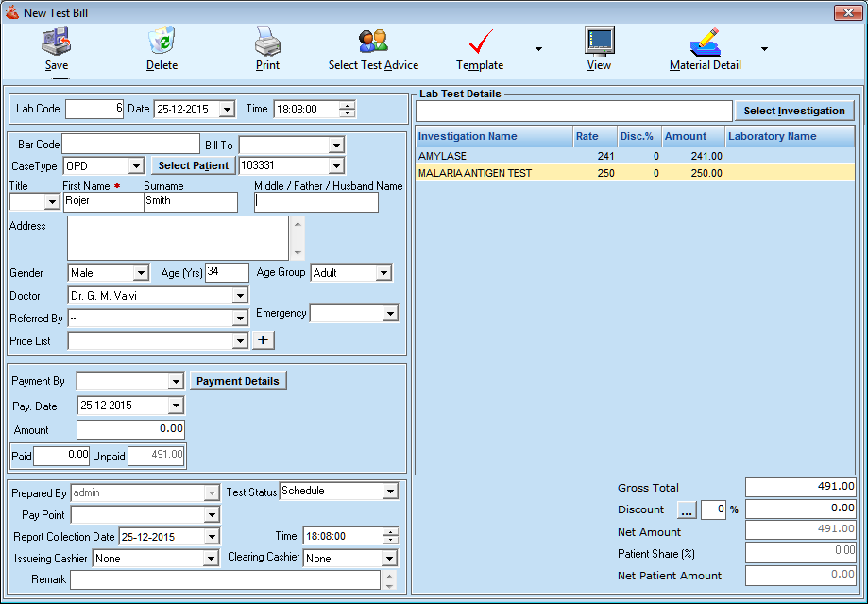Click the Select Patient button
This screenshot has height=604, width=868.
[193, 166]
